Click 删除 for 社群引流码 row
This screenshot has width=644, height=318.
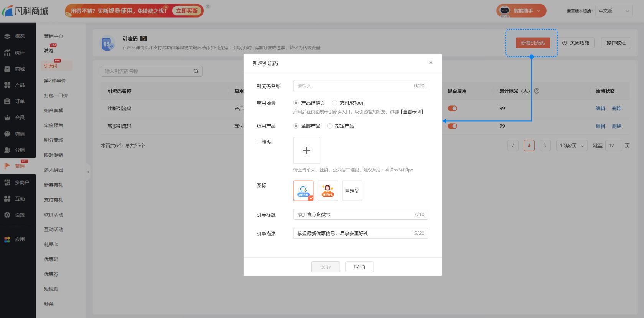coord(617,109)
